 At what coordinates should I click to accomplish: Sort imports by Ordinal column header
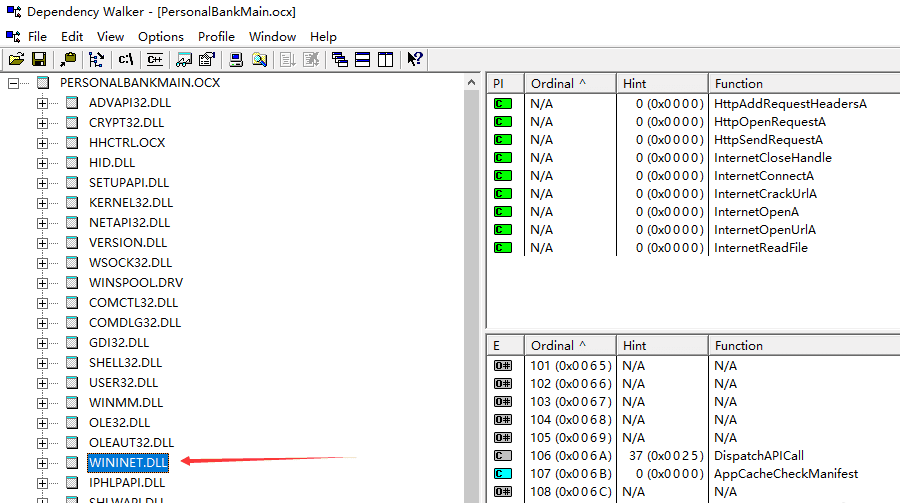(570, 84)
